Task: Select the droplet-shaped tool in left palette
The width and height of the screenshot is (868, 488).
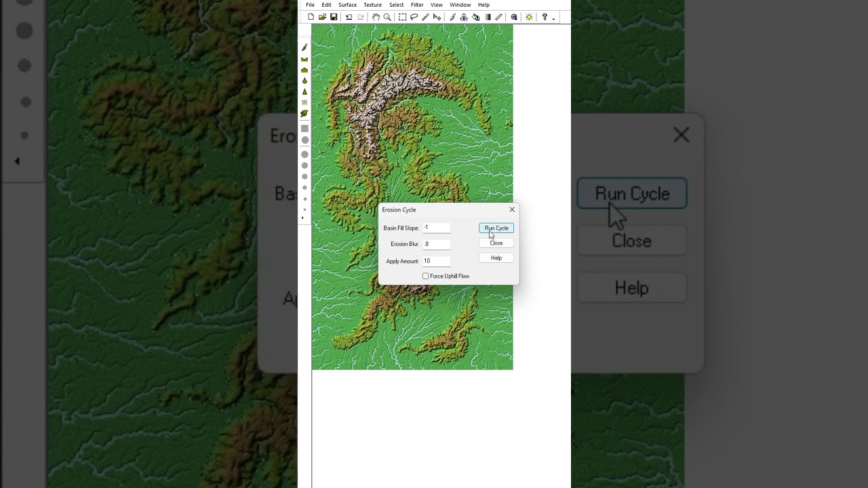Action: (x=304, y=81)
